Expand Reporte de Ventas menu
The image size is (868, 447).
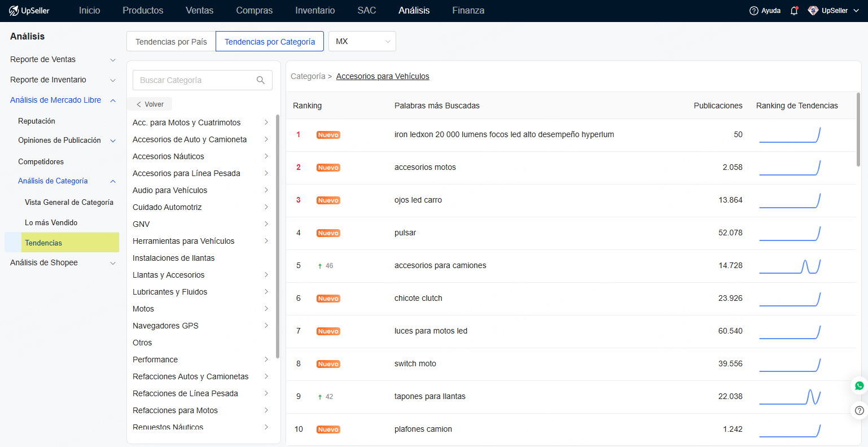coord(113,60)
